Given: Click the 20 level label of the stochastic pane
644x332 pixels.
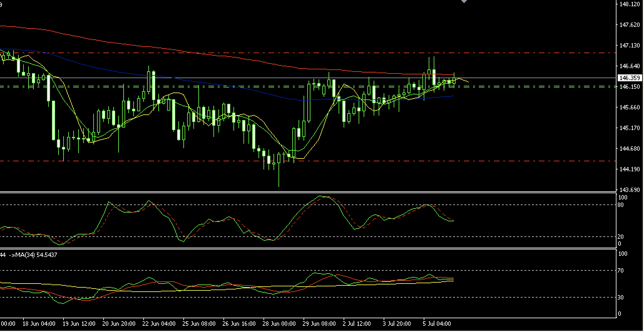Looking at the screenshot, I should tap(621, 237).
